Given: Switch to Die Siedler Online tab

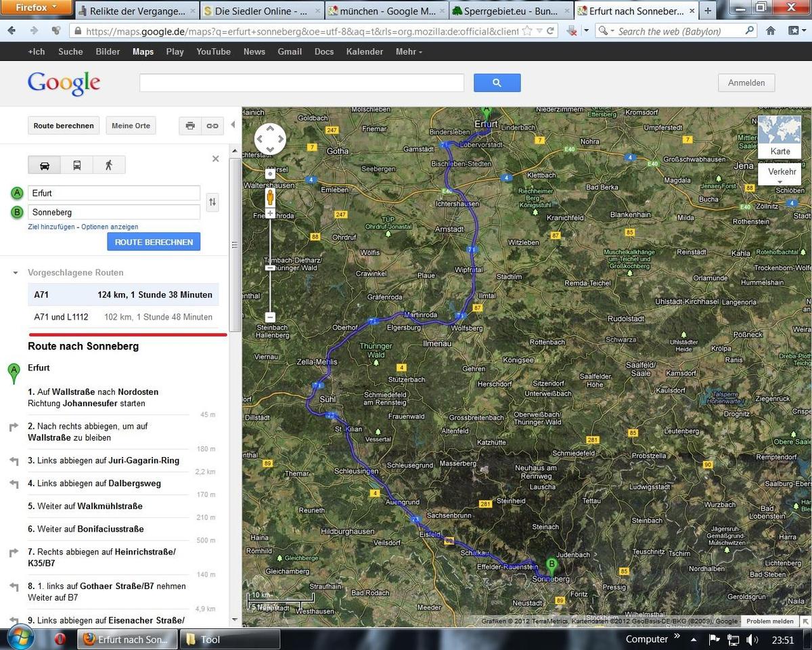Looking at the screenshot, I should click(261, 11).
